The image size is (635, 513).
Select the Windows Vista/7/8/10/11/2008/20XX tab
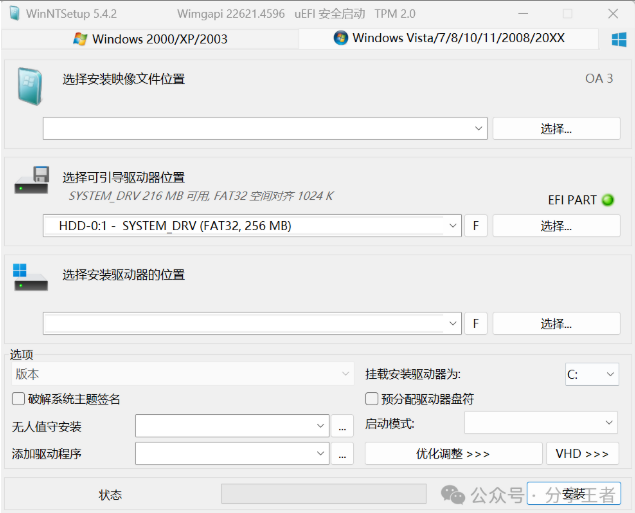[450, 38]
